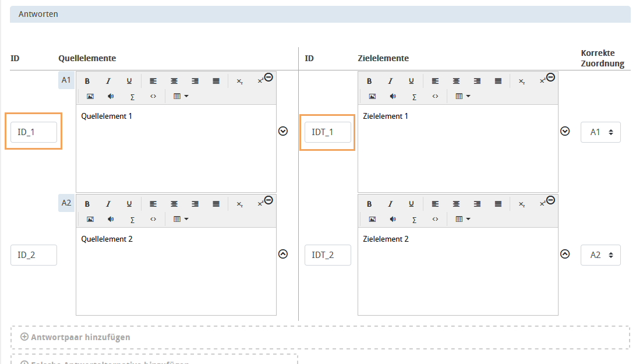The height and width of the screenshot is (364, 636).
Task: Click into Zielelement 1 text area
Action: click(457, 151)
